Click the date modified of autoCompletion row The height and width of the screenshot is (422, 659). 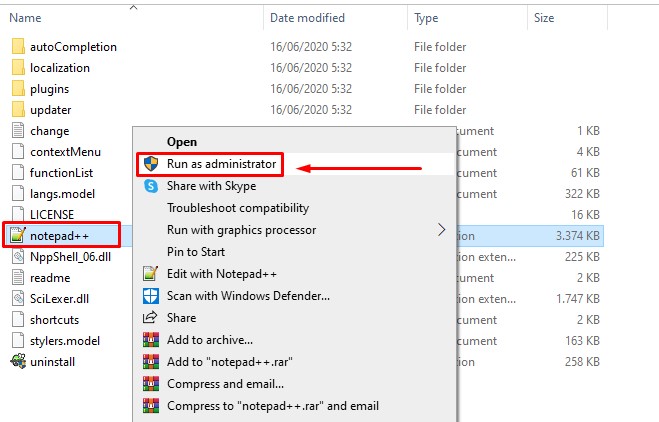tap(311, 47)
